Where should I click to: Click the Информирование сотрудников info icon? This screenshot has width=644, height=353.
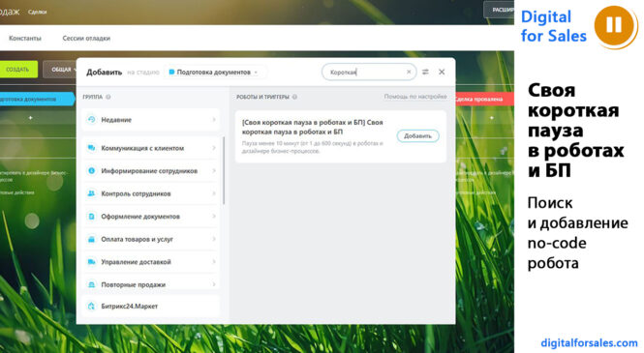tap(91, 170)
